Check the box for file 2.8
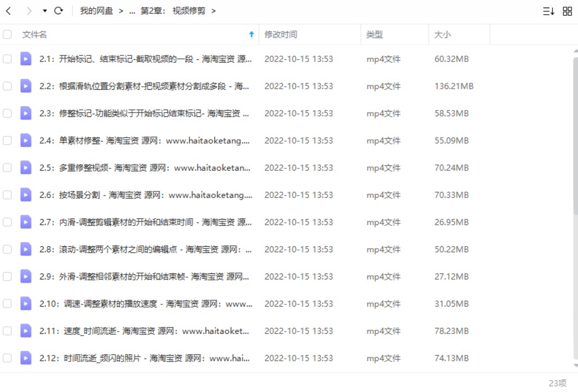 (8, 250)
